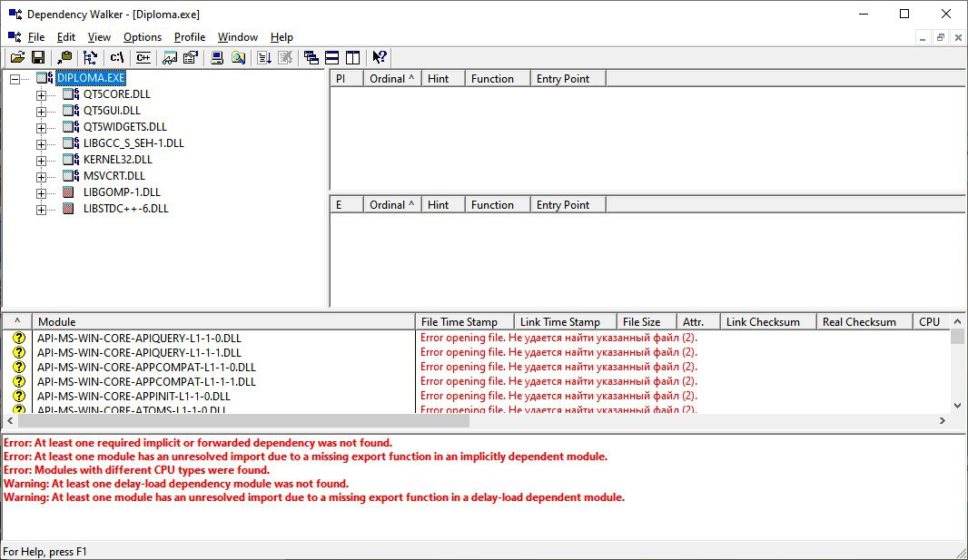This screenshot has width=968, height=560.
Task: Start Profiling toolbar icon
Action: pyautogui.click(x=264, y=57)
